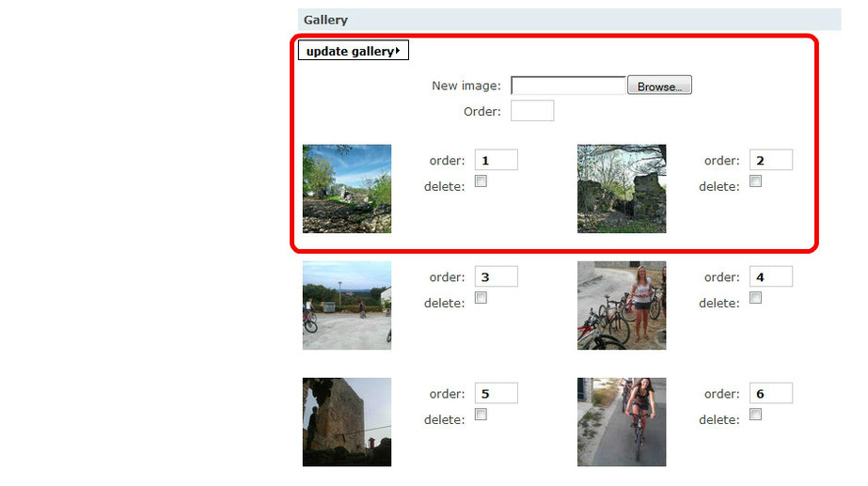The image size is (868, 486).
Task: Edit the order field showing 2
Action: click(770, 160)
